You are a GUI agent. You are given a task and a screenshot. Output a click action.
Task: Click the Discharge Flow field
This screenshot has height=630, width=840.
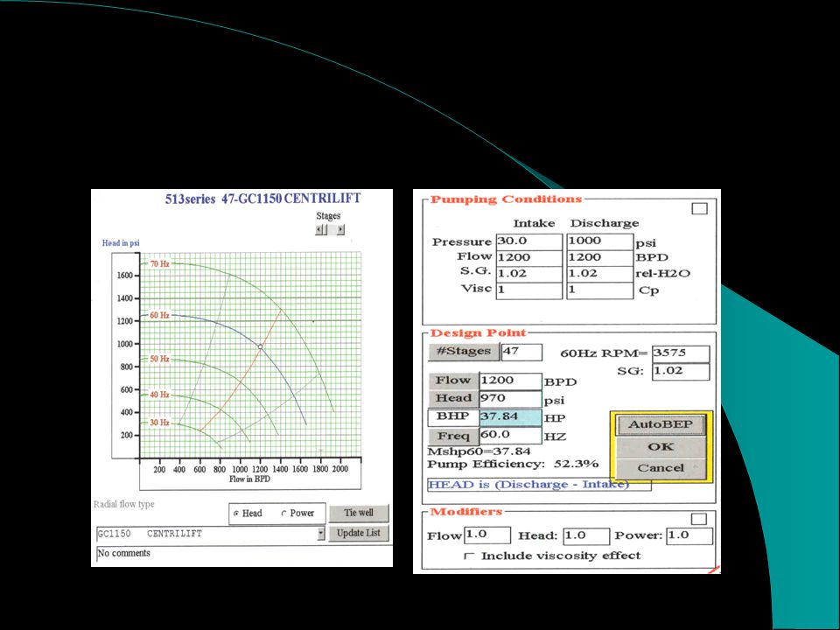600,257
